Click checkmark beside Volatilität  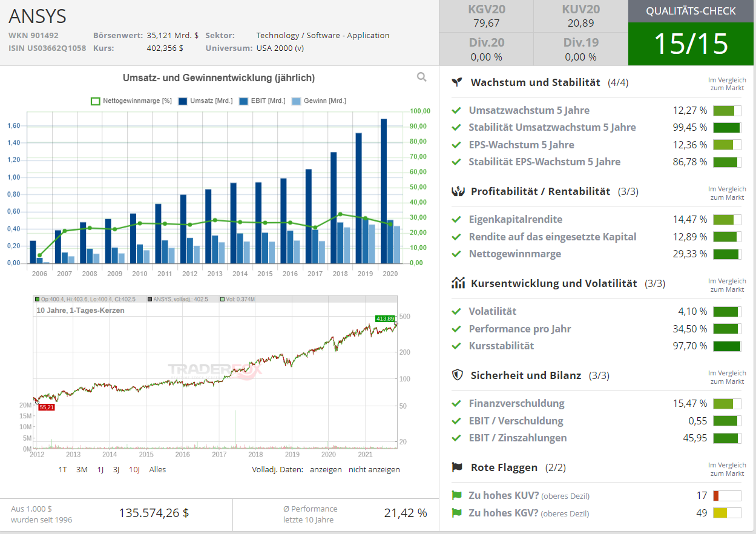pos(456,311)
